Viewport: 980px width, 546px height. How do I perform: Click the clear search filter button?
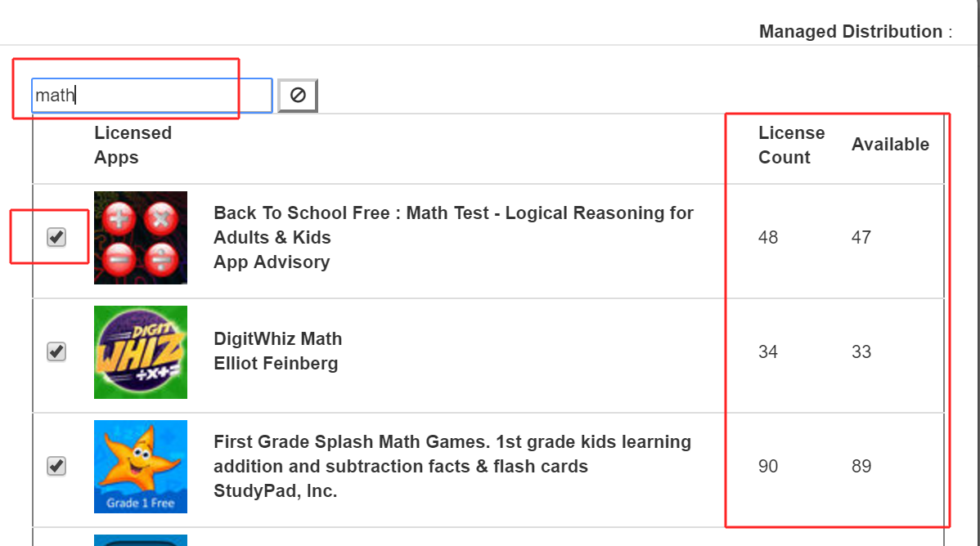(298, 96)
